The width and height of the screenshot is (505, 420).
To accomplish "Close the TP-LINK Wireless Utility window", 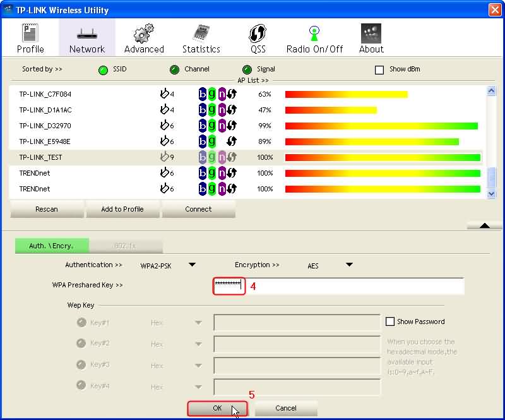I will pos(495,10).
